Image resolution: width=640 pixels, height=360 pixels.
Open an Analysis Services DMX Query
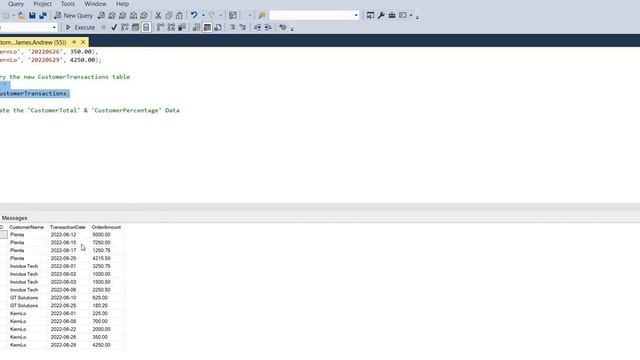pyautogui.click(x=122, y=16)
